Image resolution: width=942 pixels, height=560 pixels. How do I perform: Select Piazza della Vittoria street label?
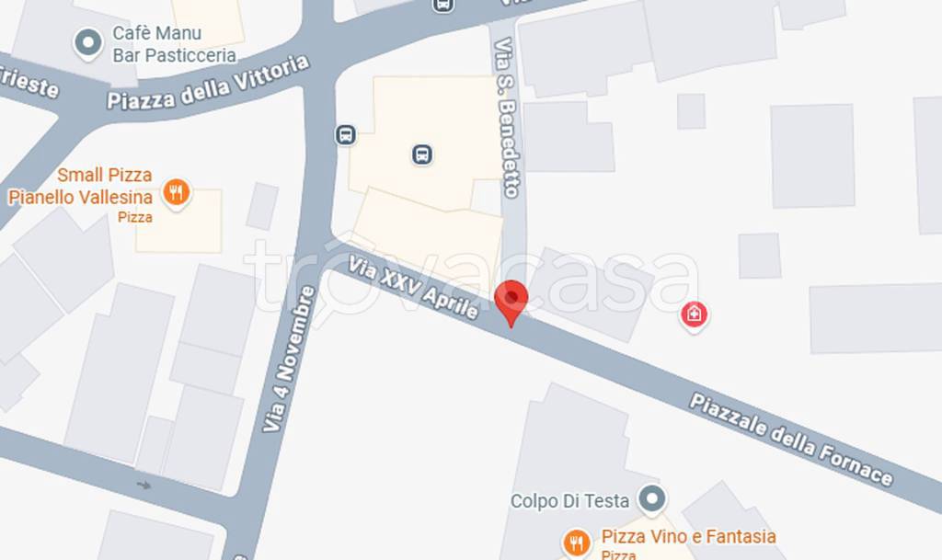click(208, 83)
